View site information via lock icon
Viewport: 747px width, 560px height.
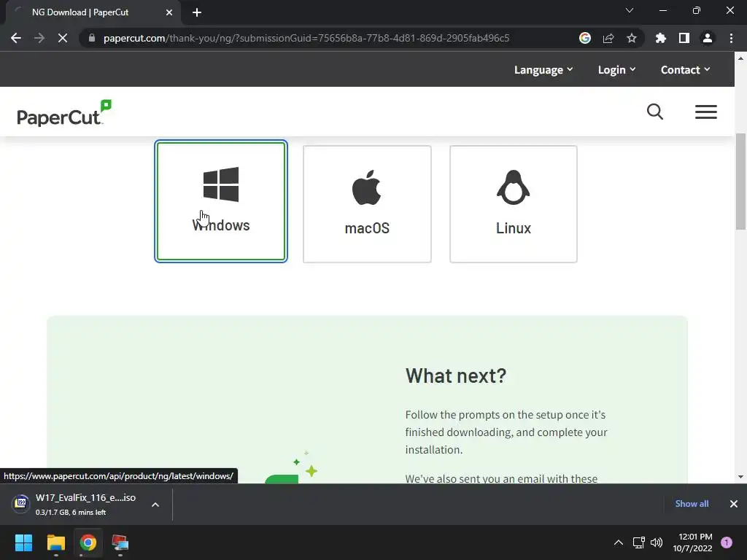point(92,38)
